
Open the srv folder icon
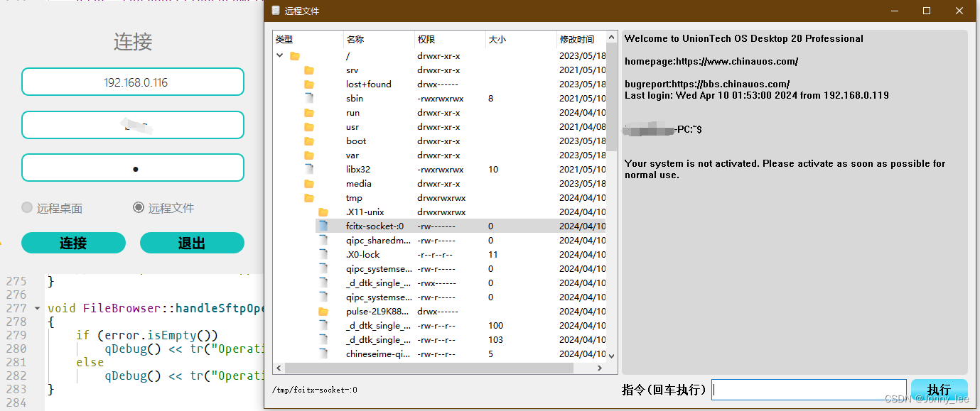pyautogui.click(x=308, y=70)
